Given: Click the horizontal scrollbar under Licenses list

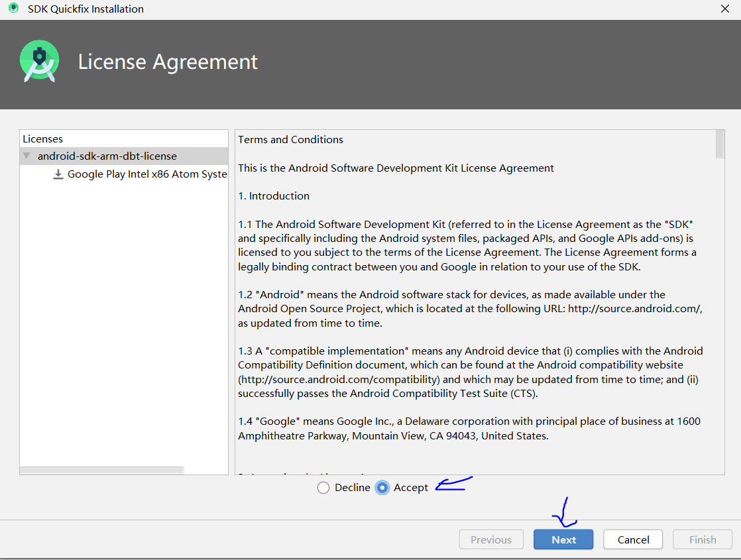Looking at the screenshot, I should coord(101,471).
